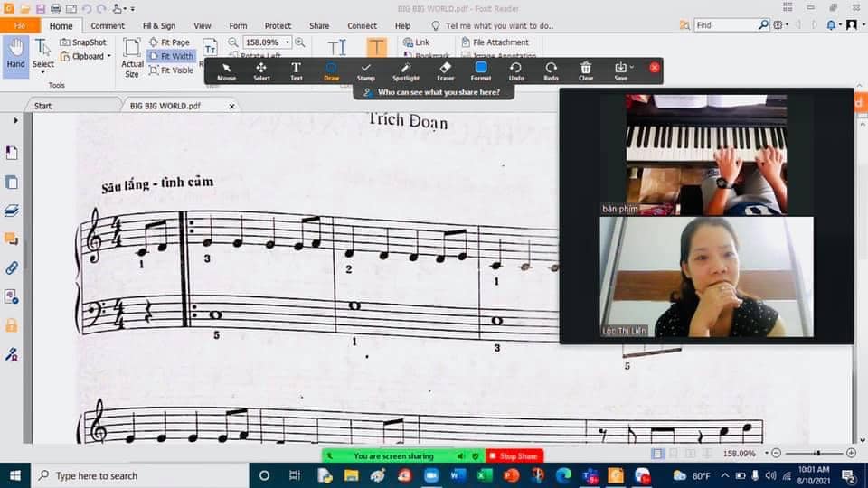
Task: Close the annotation toolbar with red X
Action: point(655,68)
